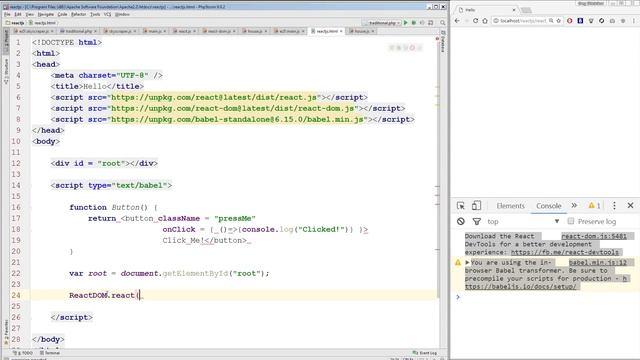Open the Chrome three-dot menu
Viewport: 640px width, 360px height.
[634, 20]
